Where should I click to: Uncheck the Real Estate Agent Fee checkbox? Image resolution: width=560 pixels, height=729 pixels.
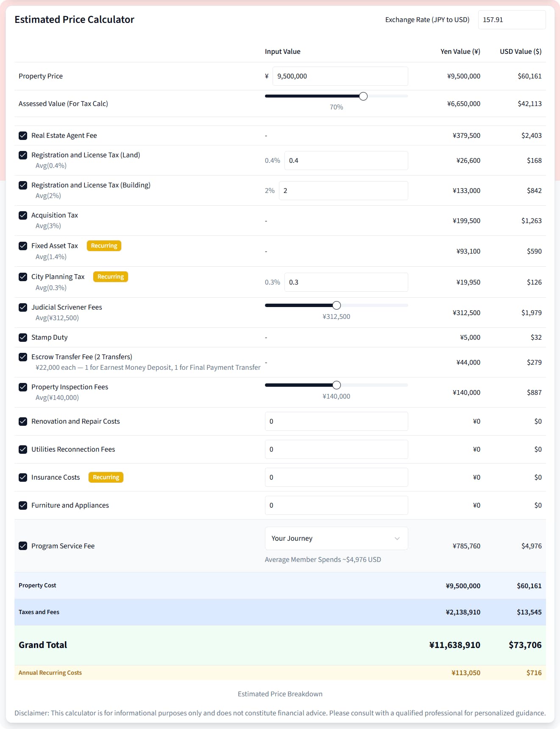(23, 136)
